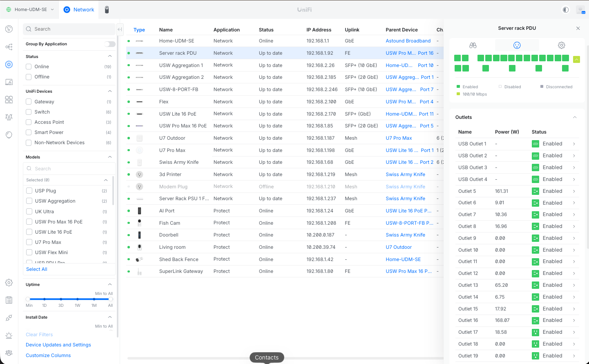Collapse the Outlets section
Image resolution: width=589 pixels, height=364 pixels.
pyautogui.click(x=574, y=117)
